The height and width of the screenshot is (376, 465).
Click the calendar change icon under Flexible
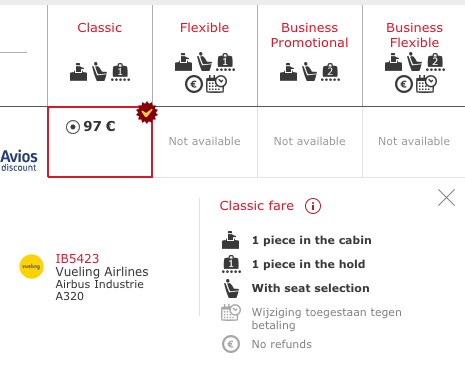pos(216,84)
